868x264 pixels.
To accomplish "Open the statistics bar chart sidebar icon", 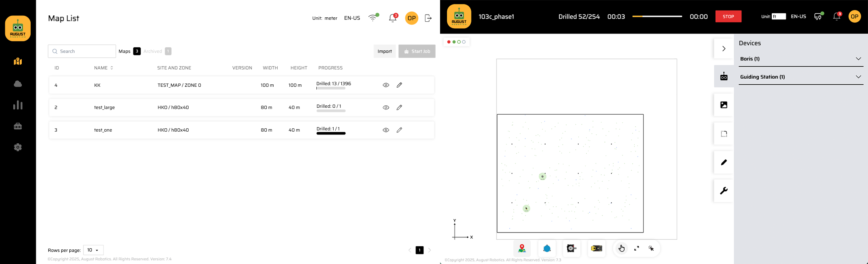I will click(x=18, y=105).
